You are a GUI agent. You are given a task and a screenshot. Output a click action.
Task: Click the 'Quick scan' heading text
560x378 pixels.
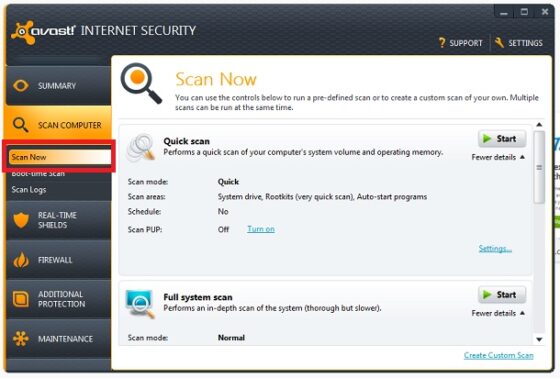tap(186, 141)
